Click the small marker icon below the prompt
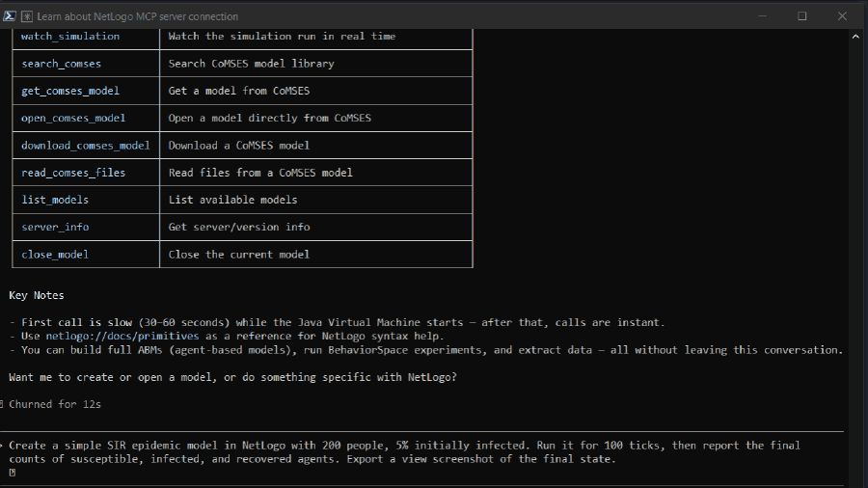The height and width of the screenshot is (488, 868). pyautogui.click(x=13, y=473)
